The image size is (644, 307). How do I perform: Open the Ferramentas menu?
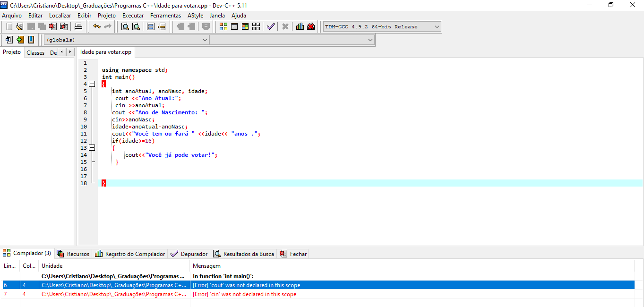[165, 16]
